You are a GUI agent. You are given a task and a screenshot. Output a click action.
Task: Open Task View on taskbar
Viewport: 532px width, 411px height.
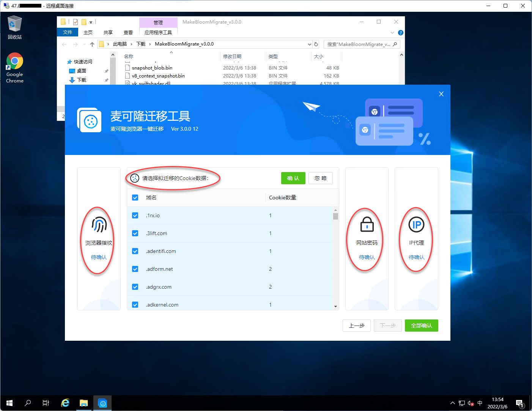[x=46, y=403]
